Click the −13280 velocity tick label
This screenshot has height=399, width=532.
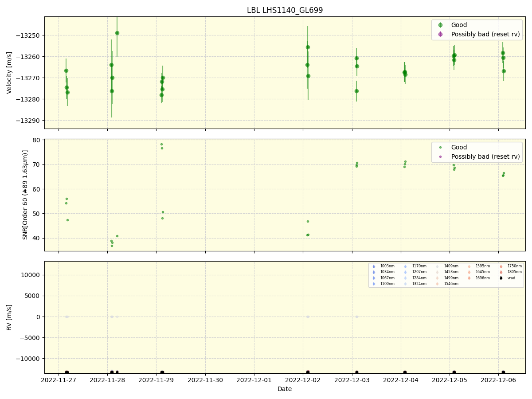(x=29, y=99)
